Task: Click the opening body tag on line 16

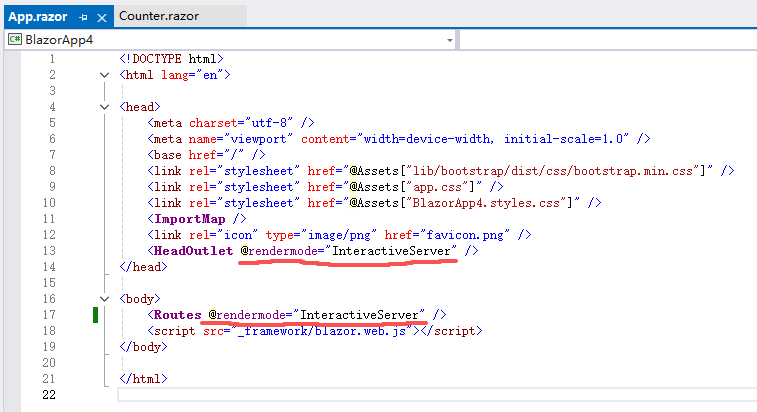Action: [140, 299]
